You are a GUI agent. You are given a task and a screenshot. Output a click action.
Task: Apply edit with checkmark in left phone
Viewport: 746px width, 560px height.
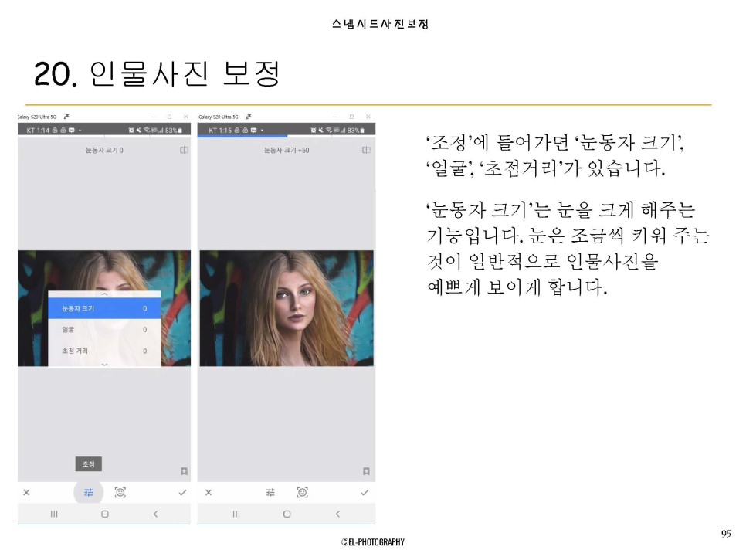pos(182,493)
